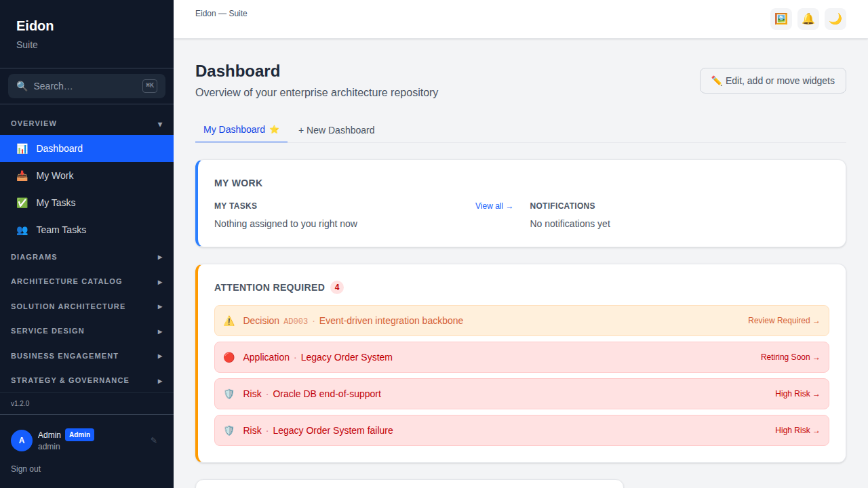This screenshot has width=868, height=488.
Task: Click + New Dashboard tab
Action: (x=336, y=130)
